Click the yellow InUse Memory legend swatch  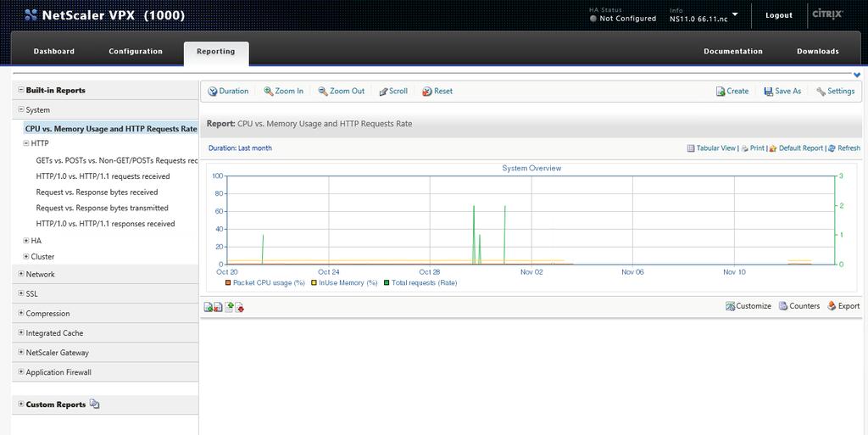(x=314, y=283)
